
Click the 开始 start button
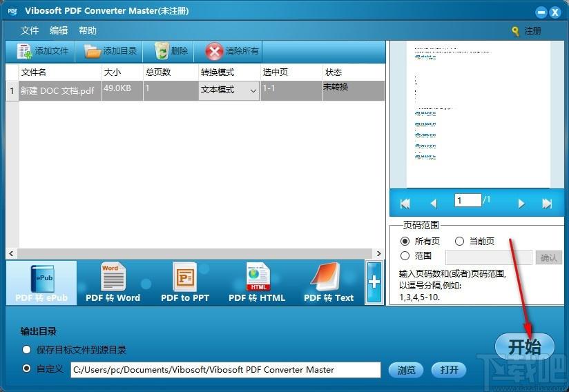tap(524, 346)
